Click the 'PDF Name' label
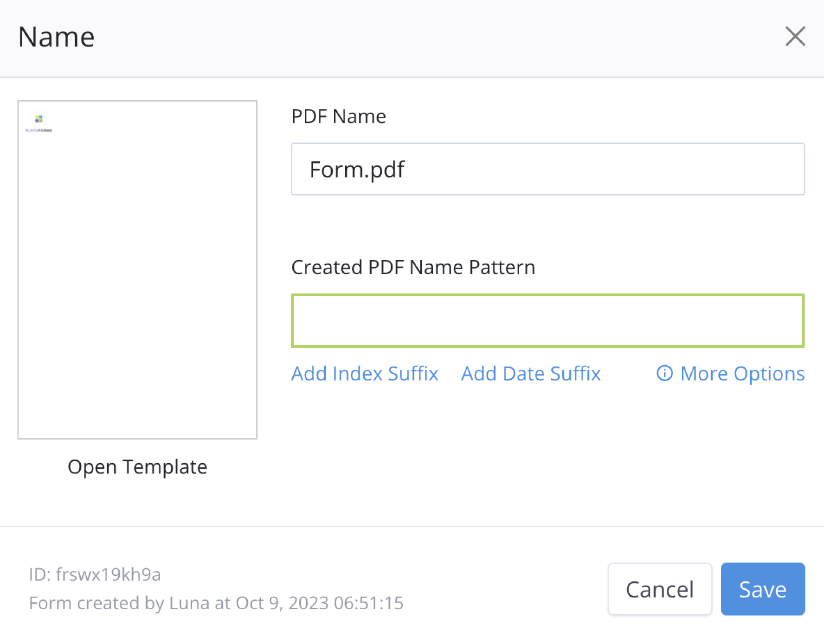 [x=339, y=116]
